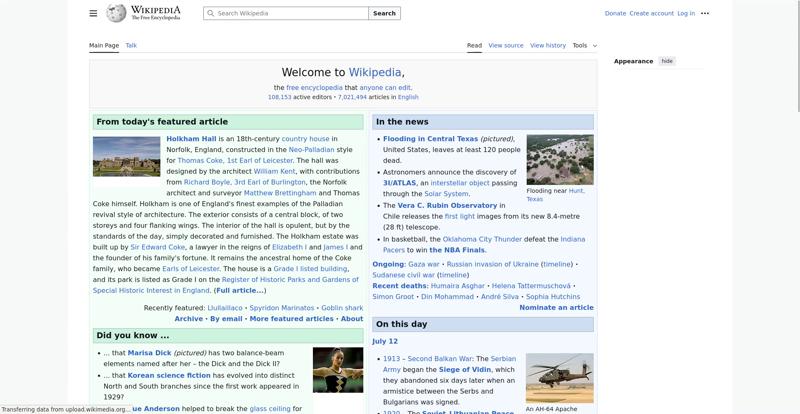
Task: Open the Central Texas flooding photo
Action: click(x=560, y=159)
